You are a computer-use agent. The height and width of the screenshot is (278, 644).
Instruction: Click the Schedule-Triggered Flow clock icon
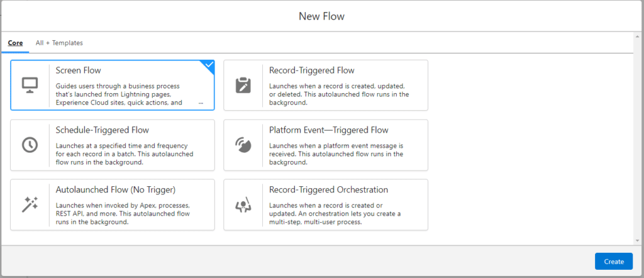pos(30,145)
